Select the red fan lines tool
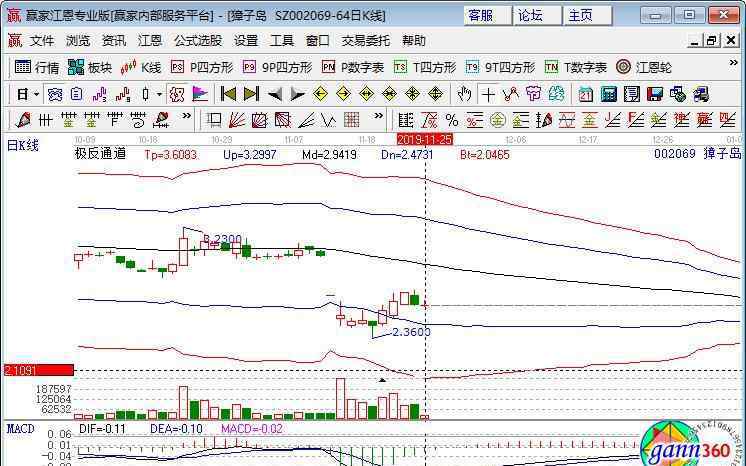This screenshot has width=746, height=466. coord(236,119)
